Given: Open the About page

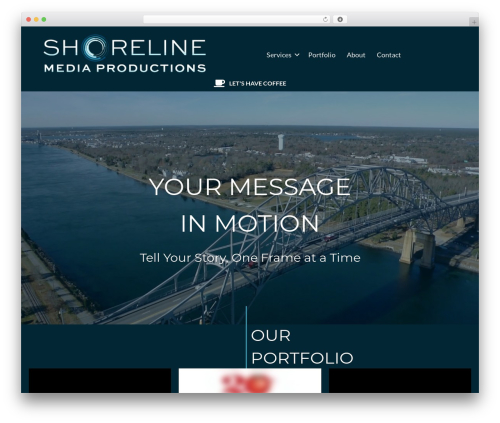Looking at the screenshot, I should 356,55.
